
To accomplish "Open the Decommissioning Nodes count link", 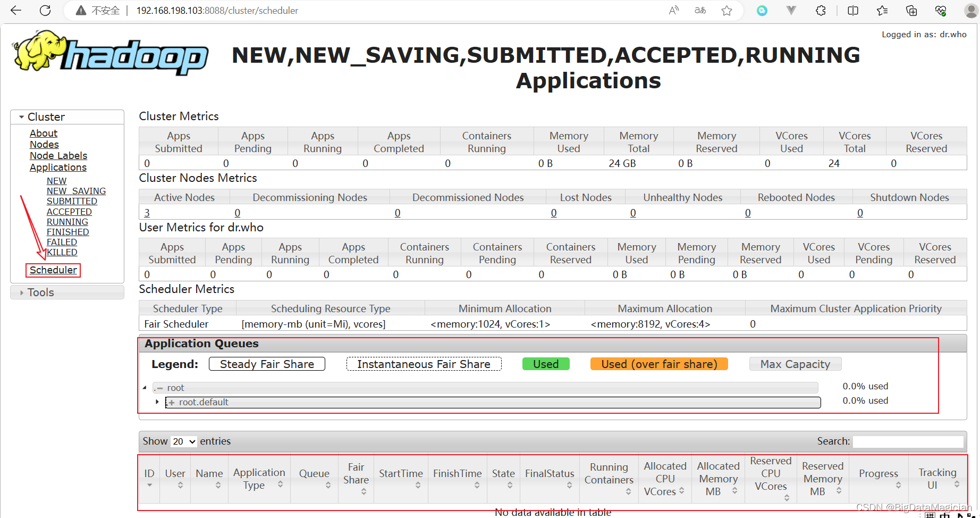I will 238,213.
